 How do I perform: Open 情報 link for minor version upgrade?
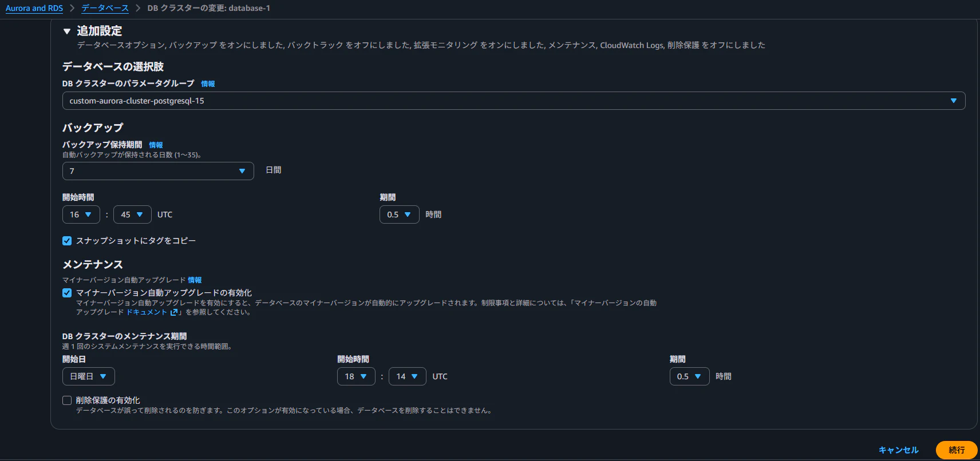195,280
